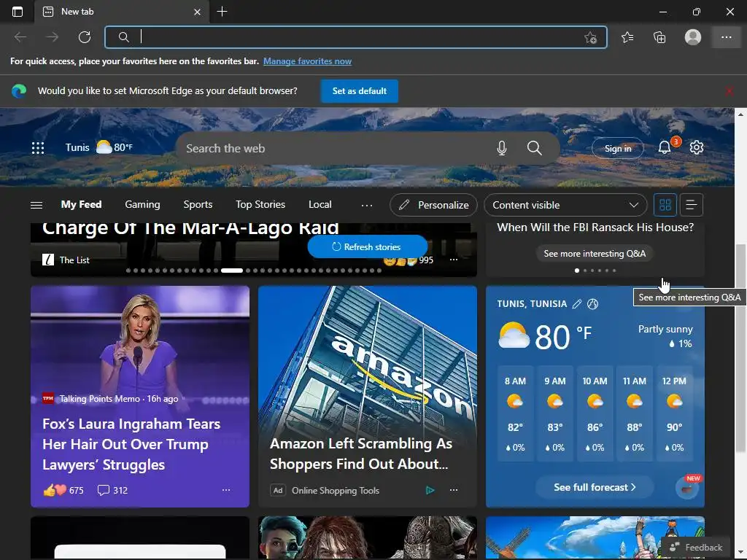The height and width of the screenshot is (560, 747).
Task: Select active carousel slide indicator
Action: click(x=231, y=271)
